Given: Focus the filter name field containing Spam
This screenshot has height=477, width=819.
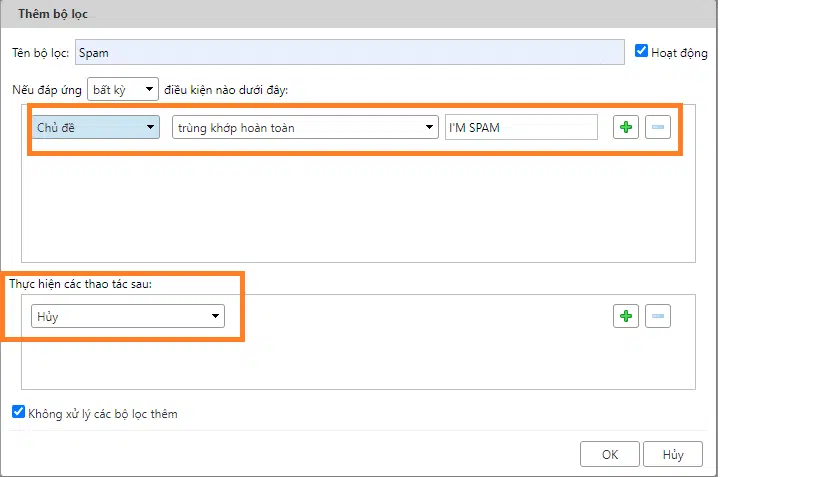Looking at the screenshot, I should pos(349,52).
